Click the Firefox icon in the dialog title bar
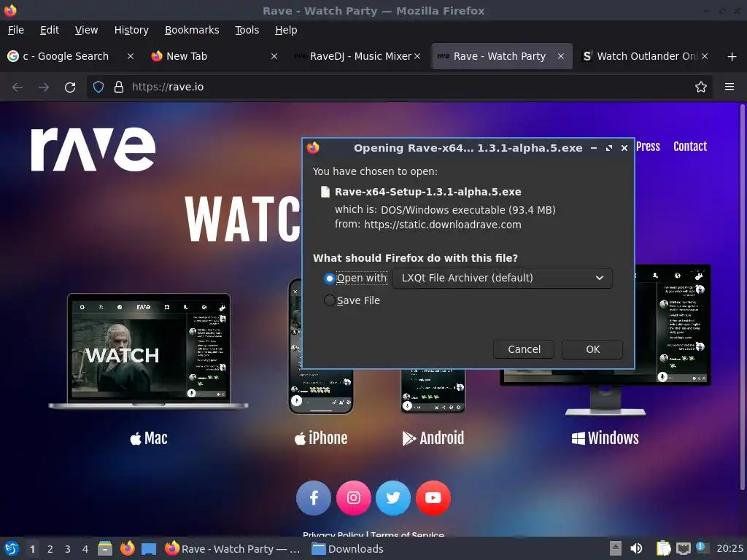747x560 pixels. (x=313, y=148)
